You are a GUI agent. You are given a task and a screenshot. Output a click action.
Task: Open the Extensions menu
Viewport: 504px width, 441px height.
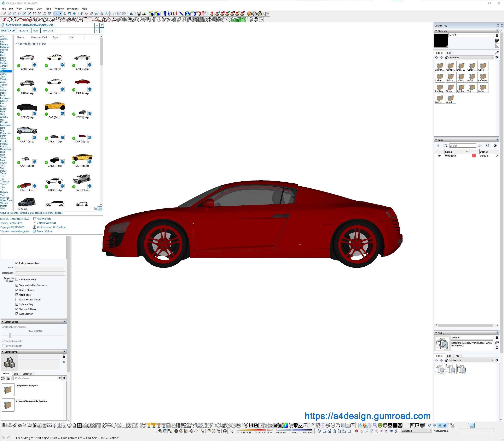tap(73, 9)
